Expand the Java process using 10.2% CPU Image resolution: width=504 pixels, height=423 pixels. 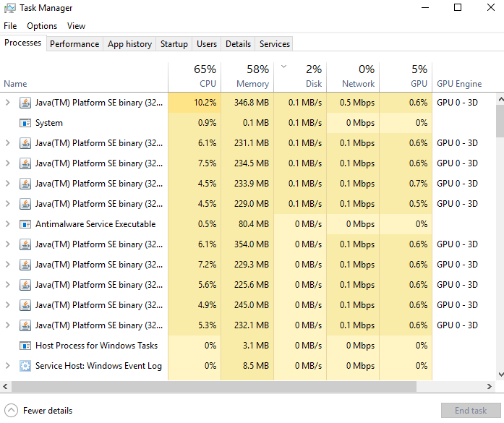coord(8,103)
